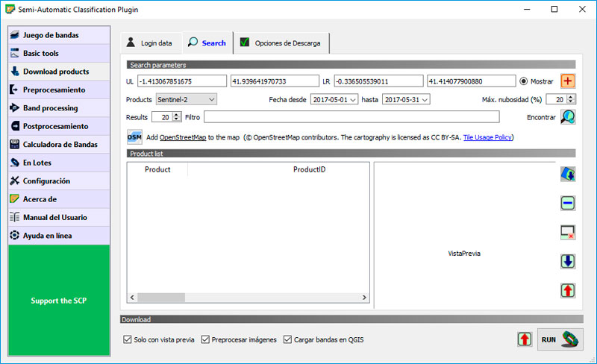Click the product list horizontal scrollbar thumb
This screenshot has width=597, height=364.
coord(161,298)
